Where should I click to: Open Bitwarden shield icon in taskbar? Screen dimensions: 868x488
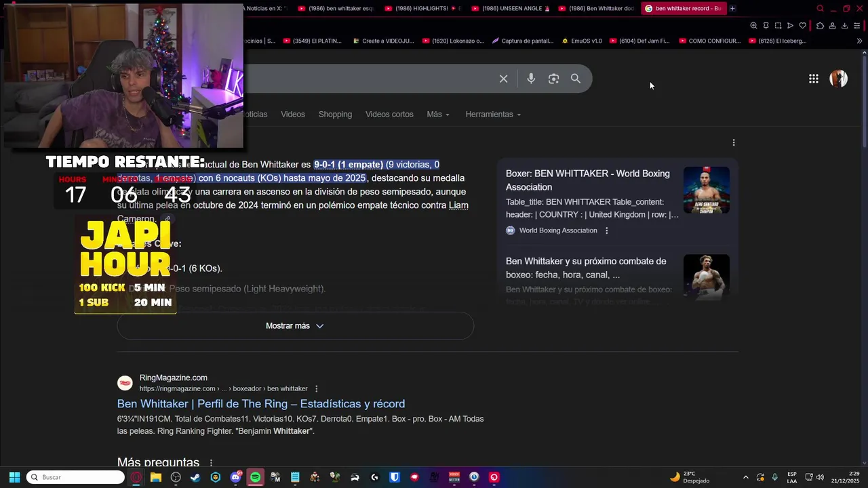[394, 477]
